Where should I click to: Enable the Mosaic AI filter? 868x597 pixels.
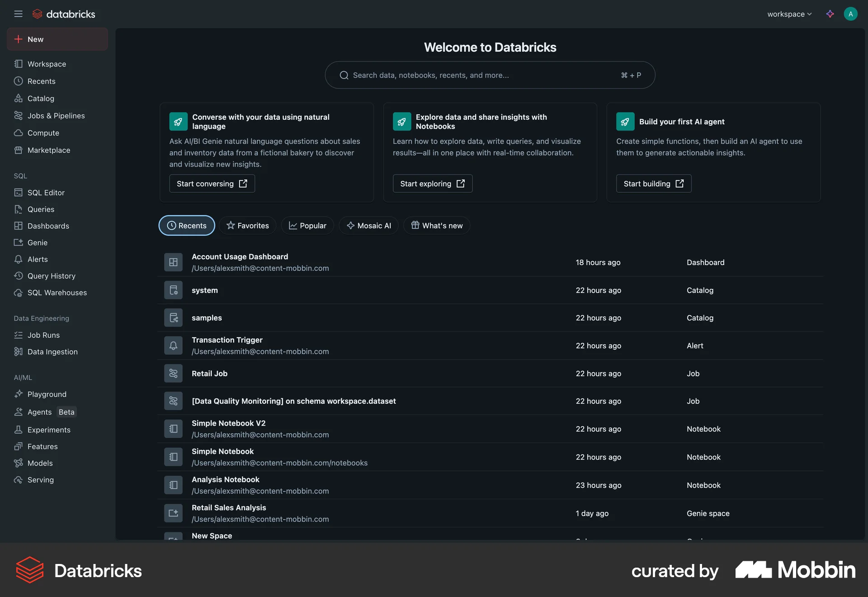368,225
